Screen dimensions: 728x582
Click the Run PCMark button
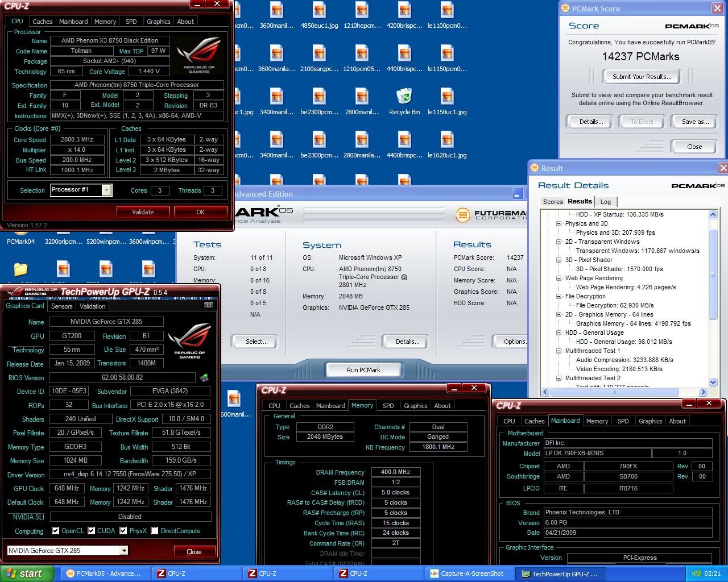click(363, 370)
